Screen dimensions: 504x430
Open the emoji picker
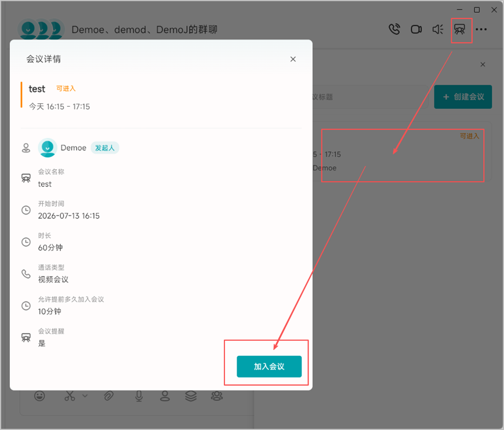[x=39, y=396]
